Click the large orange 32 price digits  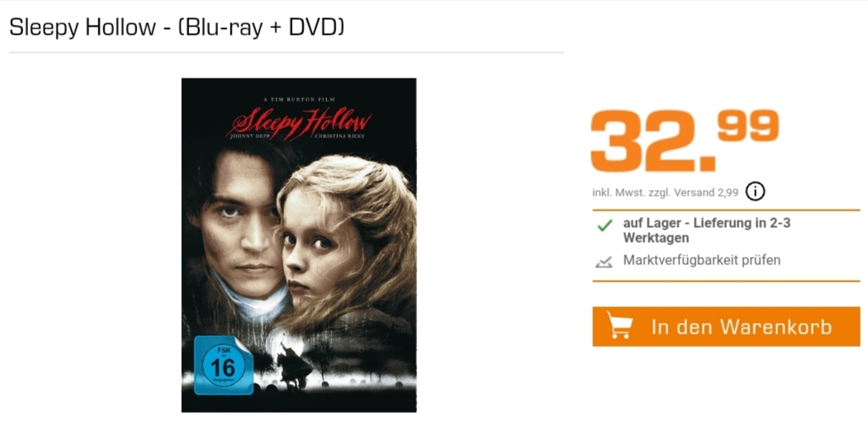coord(652,142)
